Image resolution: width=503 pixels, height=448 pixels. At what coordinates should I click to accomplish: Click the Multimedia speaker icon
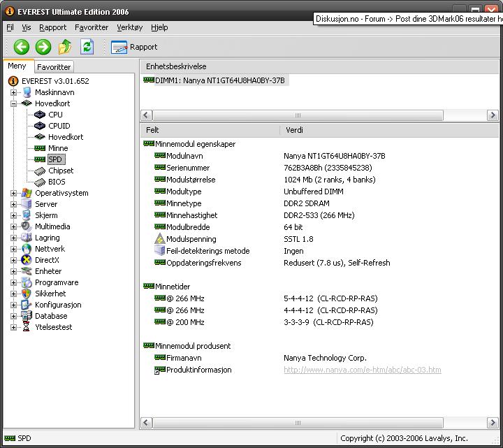click(x=27, y=226)
